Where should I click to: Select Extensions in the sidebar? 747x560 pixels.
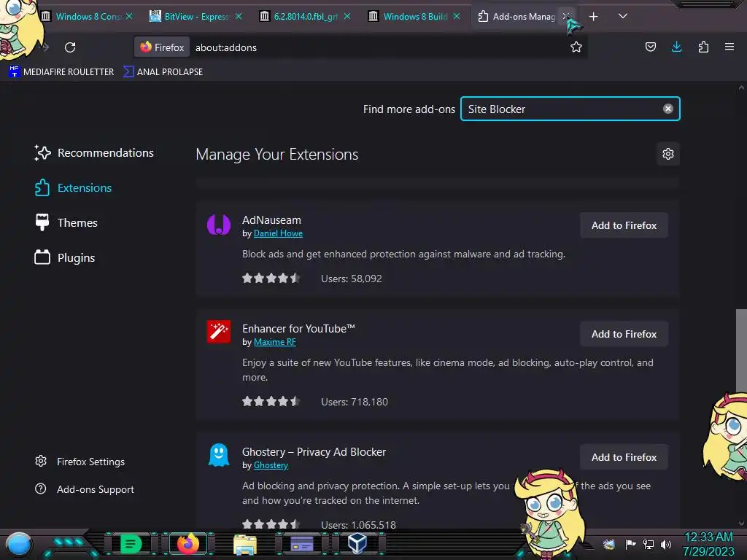(74, 187)
